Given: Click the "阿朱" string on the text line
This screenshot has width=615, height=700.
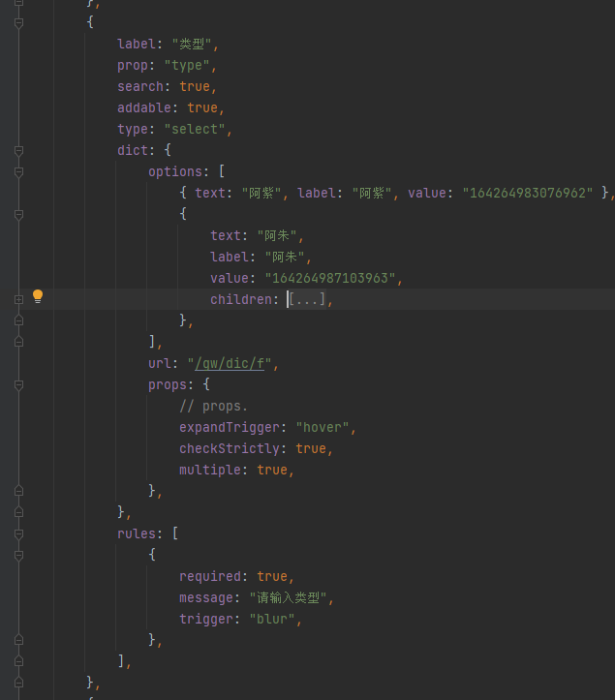Looking at the screenshot, I should pyautogui.click(x=277, y=235).
